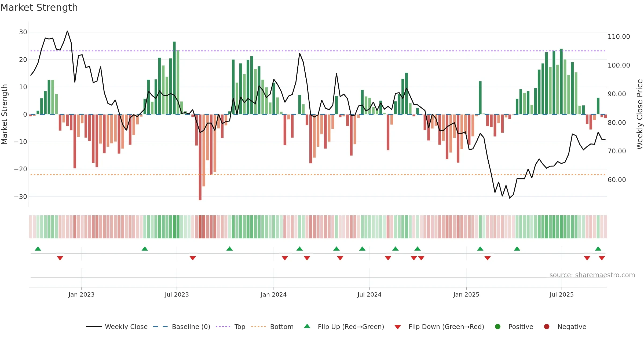Screen dimensions: 644x362
Task: Click the last green flip-up marker after Jul 2025
Action: [x=598, y=249]
